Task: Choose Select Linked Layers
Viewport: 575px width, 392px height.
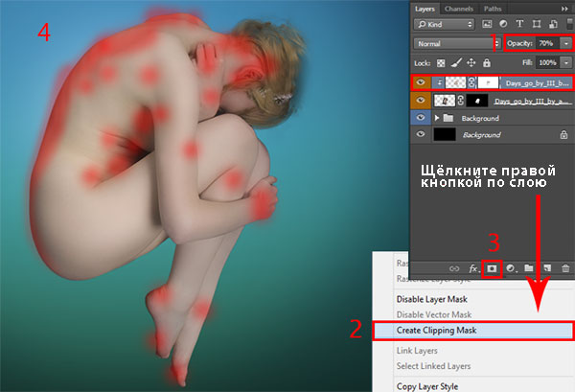Action: coord(433,366)
